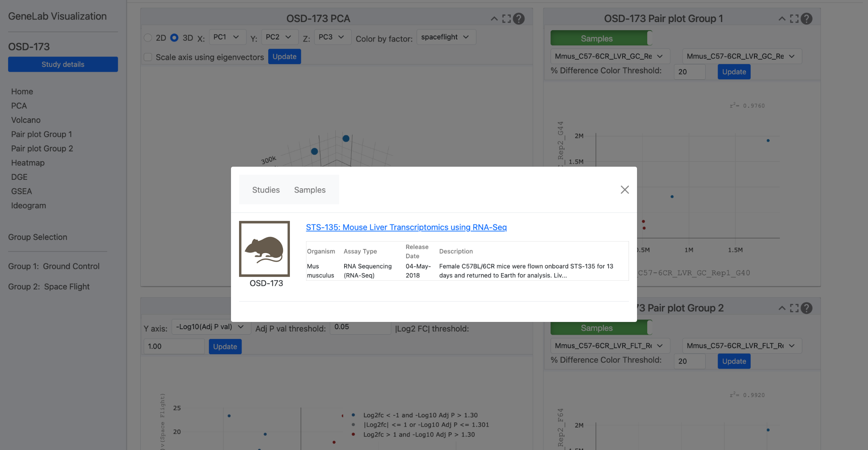Open STS-135 Mouse Liver Transcriptomics link
This screenshot has width=868, height=450.
pyautogui.click(x=406, y=227)
